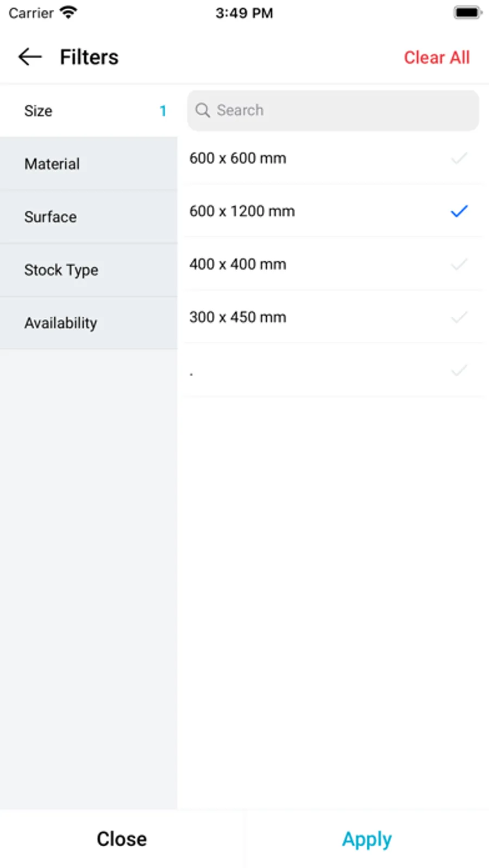Toggle the checkmark on the dot-labeled option
Image resolution: width=489 pixels, height=868 pixels.
(x=459, y=370)
